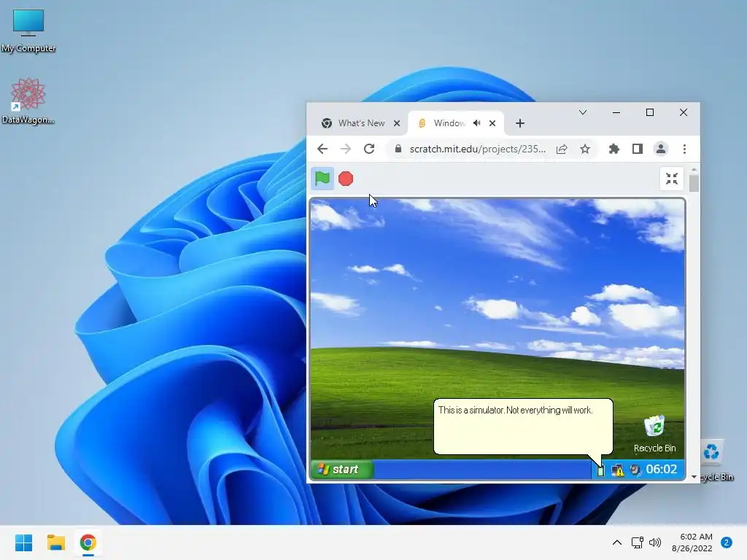
Task: Click the security warning shield in XP tray
Action: [x=617, y=470]
